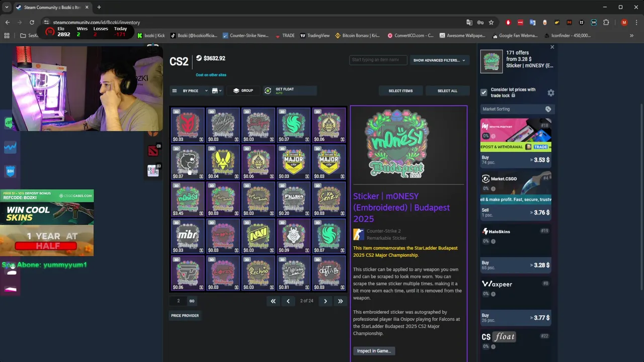Focus the page number input field
Screen dimensions: 644x362
pyautogui.click(x=178, y=301)
